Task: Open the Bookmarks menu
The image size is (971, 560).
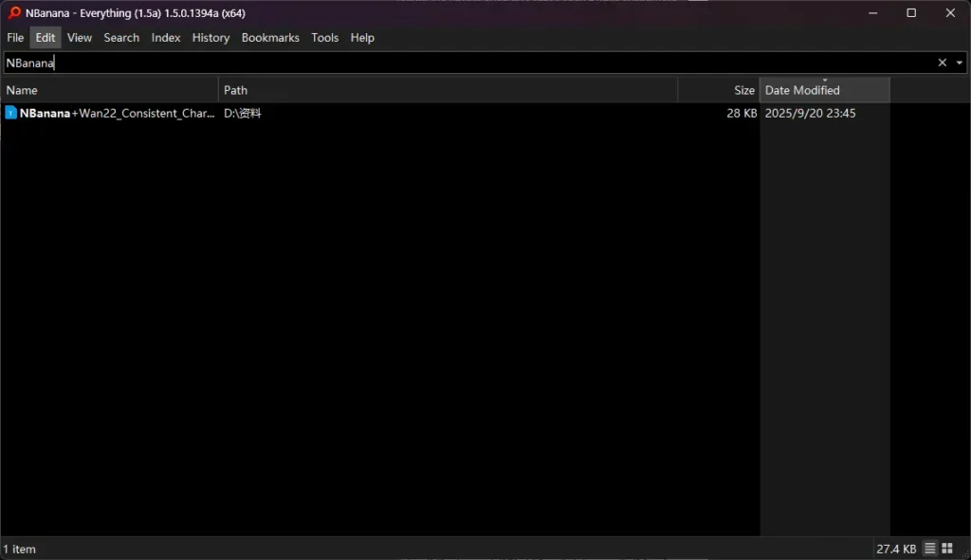Action: (x=270, y=38)
